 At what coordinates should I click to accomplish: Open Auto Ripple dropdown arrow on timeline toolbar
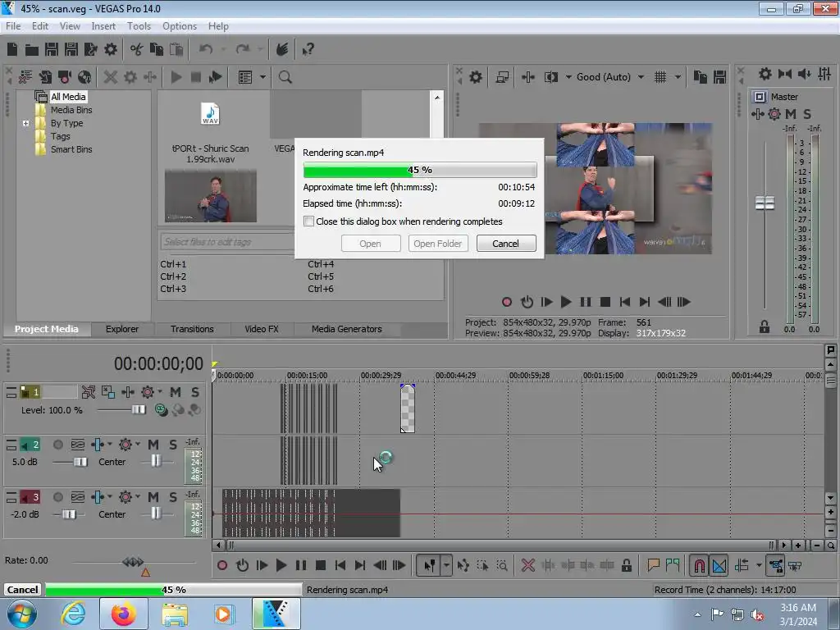click(759, 565)
